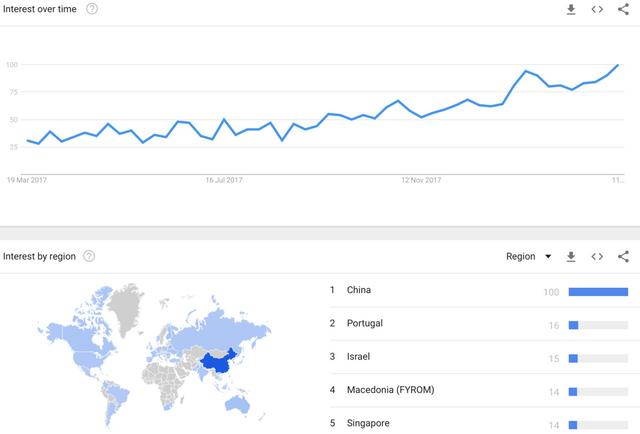Download the Interest by region data
This screenshot has width=640, height=434.
click(571, 257)
